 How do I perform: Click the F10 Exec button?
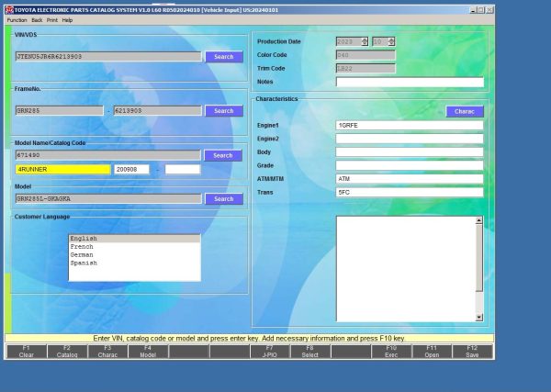tap(391, 351)
